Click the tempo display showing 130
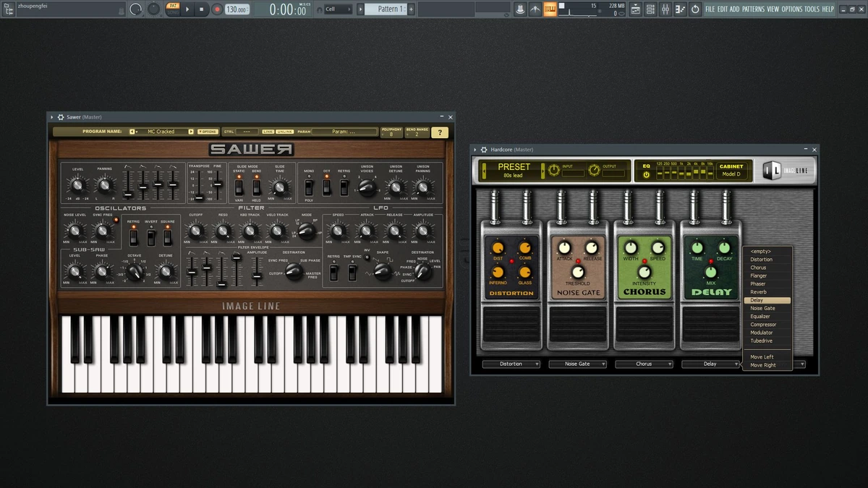Screen dimensions: 868x488 pyautogui.click(x=237, y=9)
